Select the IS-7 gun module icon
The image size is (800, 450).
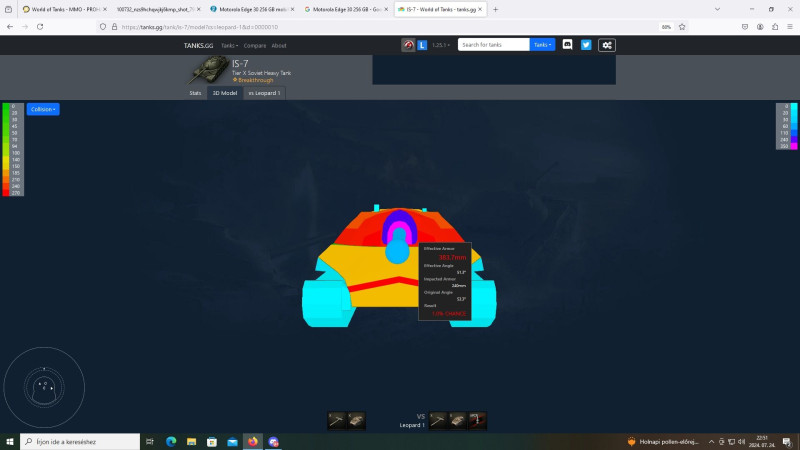(337, 420)
